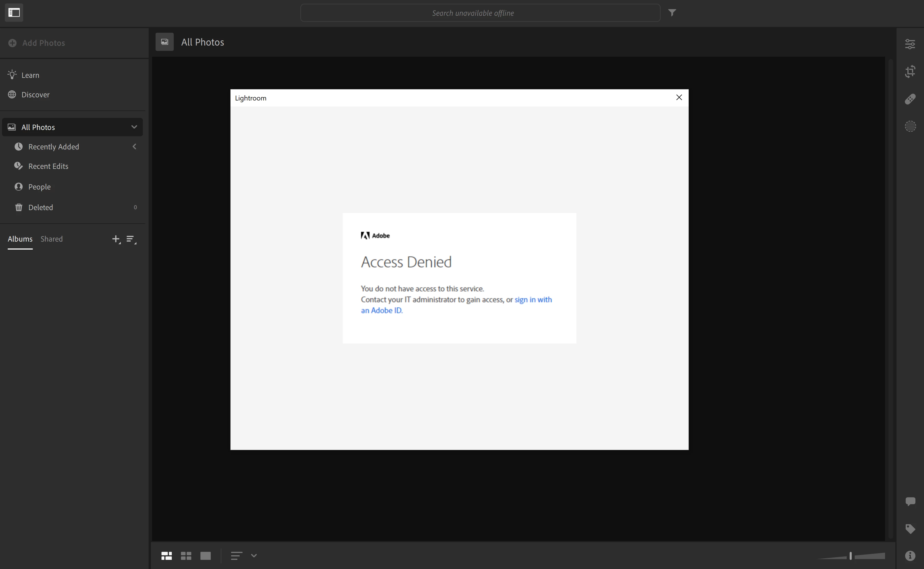Select the Crop and Rotate tool
This screenshot has width=924, height=569.
[x=910, y=72]
